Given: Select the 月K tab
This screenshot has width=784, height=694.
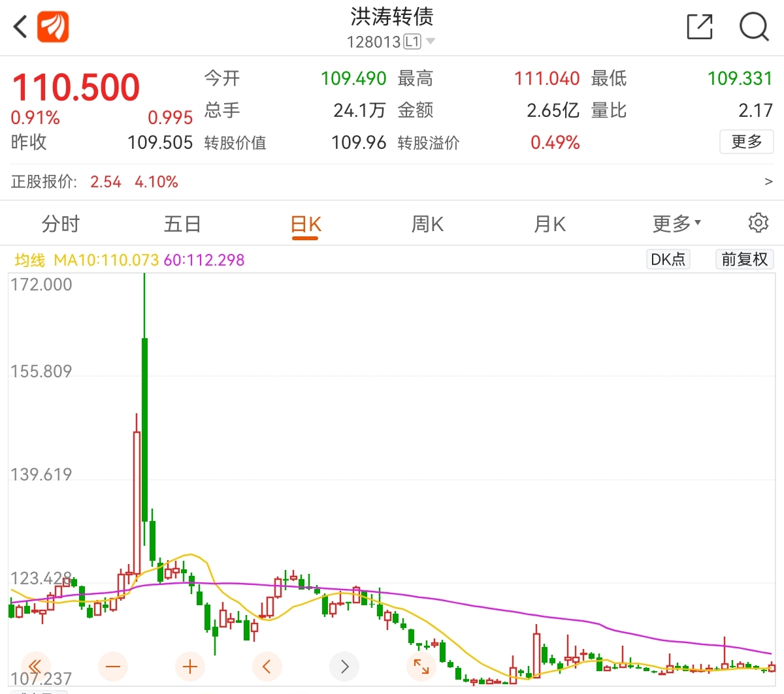Looking at the screenshot, I should tap(549, 224).
